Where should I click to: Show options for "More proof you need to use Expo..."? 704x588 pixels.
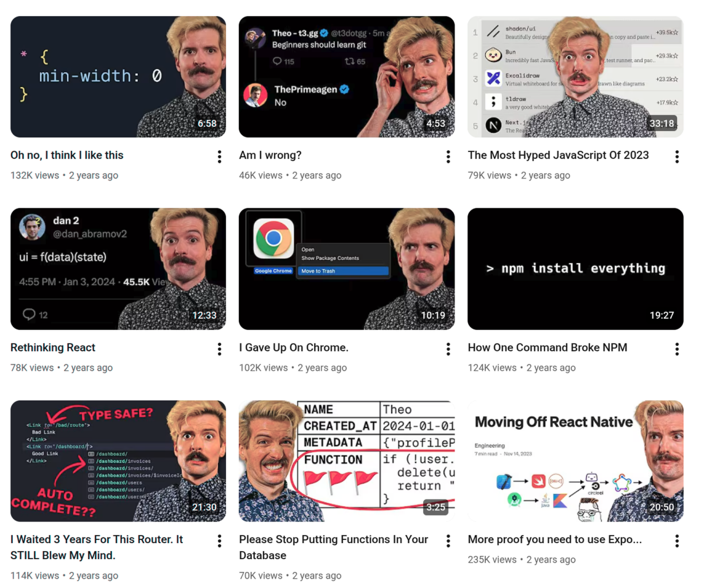(x=677, y=541)
